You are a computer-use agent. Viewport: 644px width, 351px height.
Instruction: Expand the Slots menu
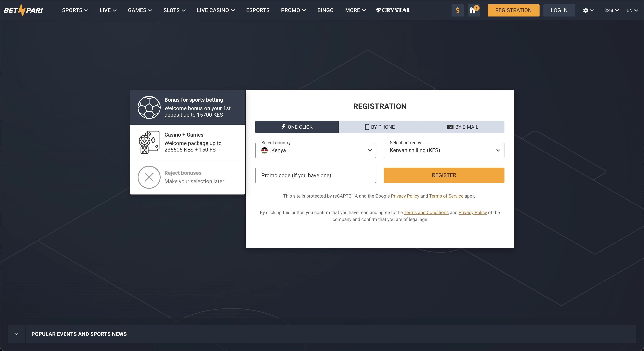(x=174, y=10)
